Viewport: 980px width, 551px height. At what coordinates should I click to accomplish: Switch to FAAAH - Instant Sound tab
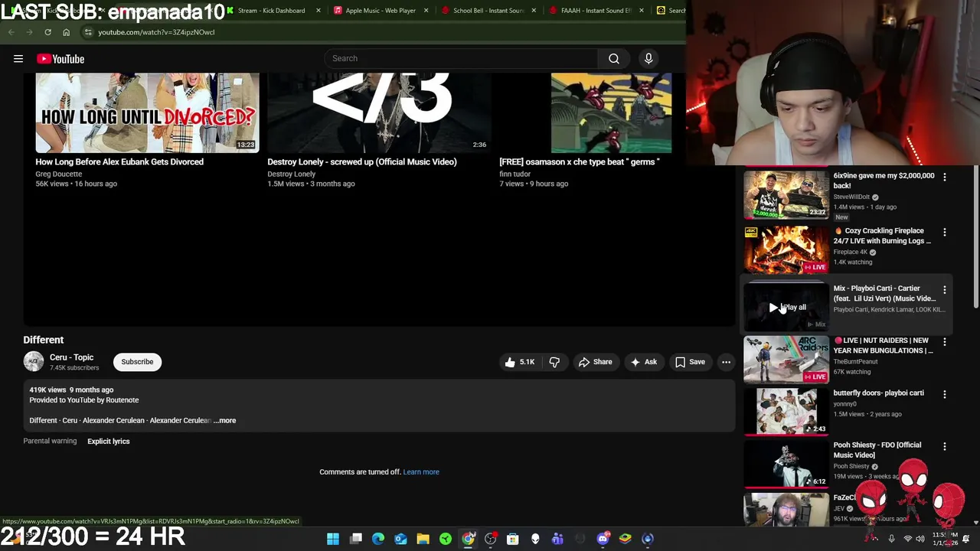pos(596,11)
